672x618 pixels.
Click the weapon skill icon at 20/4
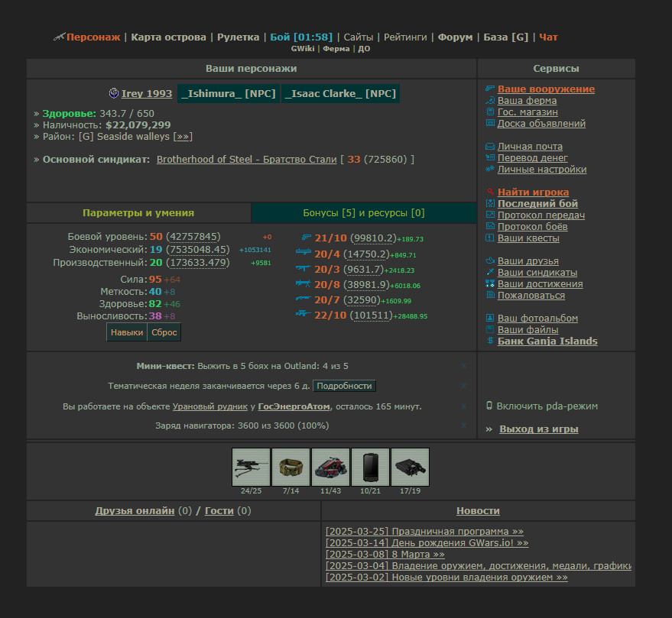[304, 252]
